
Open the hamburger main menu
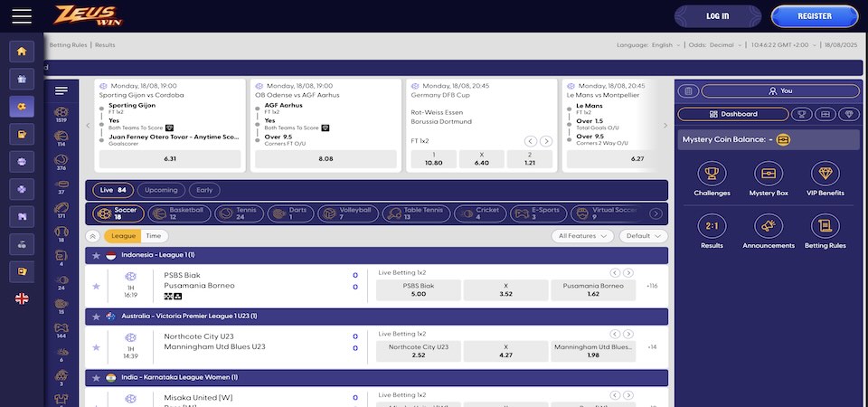click(x=22, y=16)
